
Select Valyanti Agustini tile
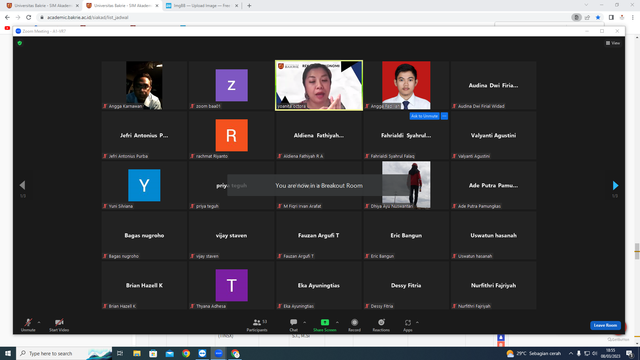493,136
